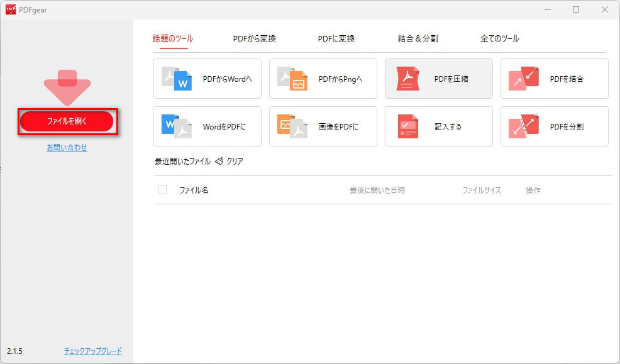
Task: Click the ファイル名 column header
Action: point(192,190)
